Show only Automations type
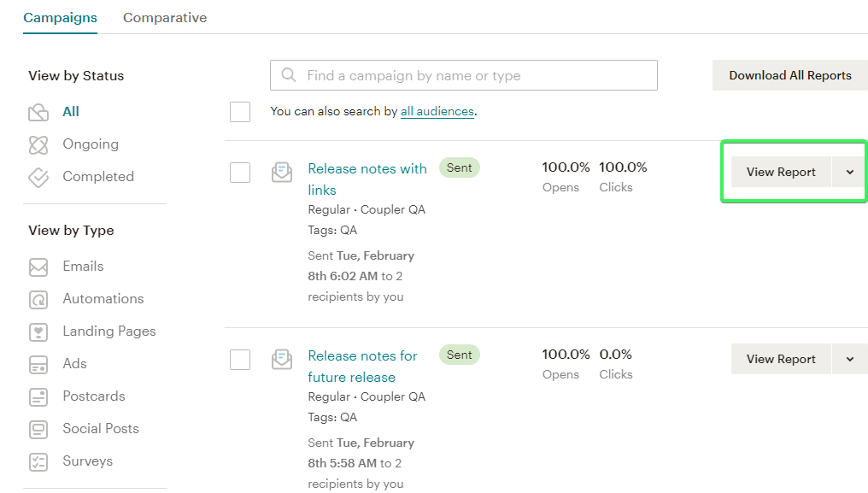 tap(103, 298)
